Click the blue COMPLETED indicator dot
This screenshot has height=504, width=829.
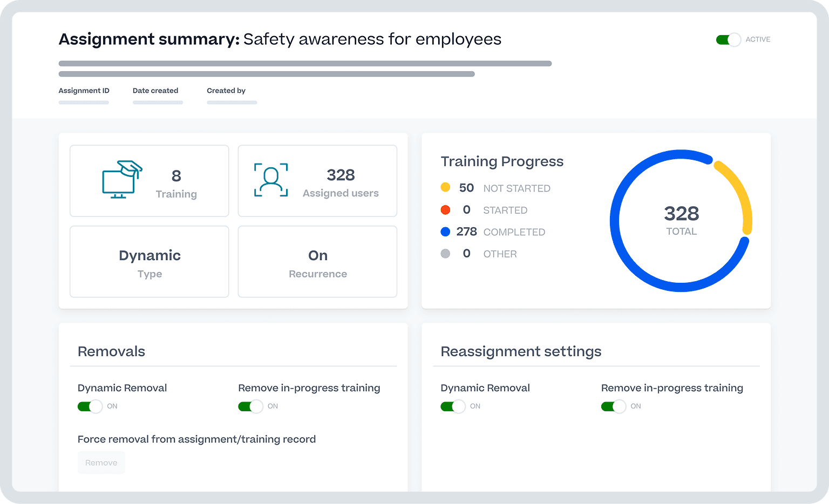point(445,231)
